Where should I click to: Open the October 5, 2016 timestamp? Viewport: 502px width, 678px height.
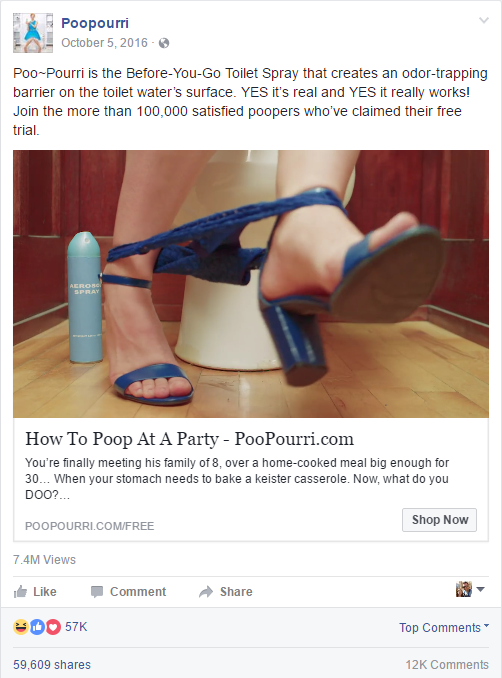tap(104, 43)
